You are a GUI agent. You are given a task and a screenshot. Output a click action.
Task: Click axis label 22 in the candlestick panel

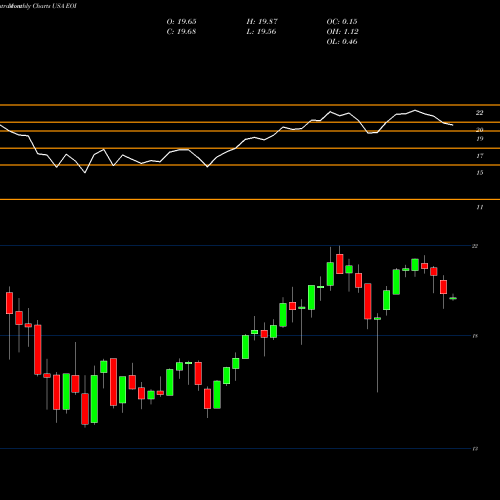pos(475,246)
